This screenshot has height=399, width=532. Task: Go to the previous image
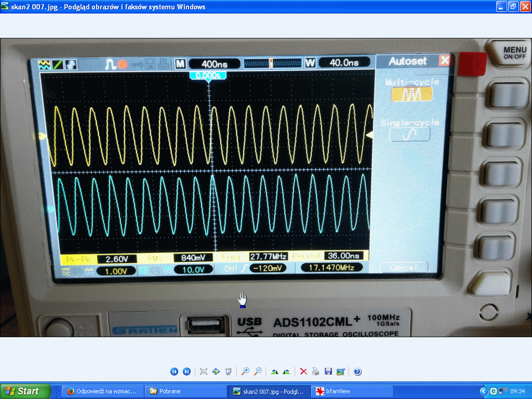(x=175, y=371)
